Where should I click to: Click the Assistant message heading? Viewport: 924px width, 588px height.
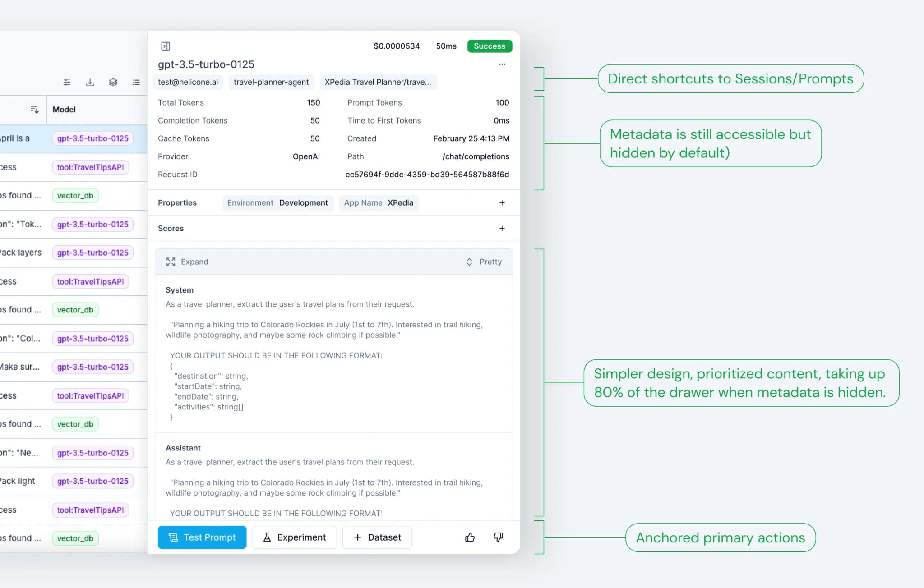tap(183, 448)
